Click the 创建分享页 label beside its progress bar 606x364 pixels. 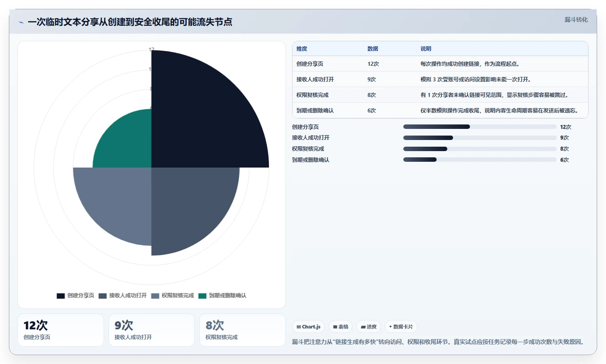[x=305, y=127]
